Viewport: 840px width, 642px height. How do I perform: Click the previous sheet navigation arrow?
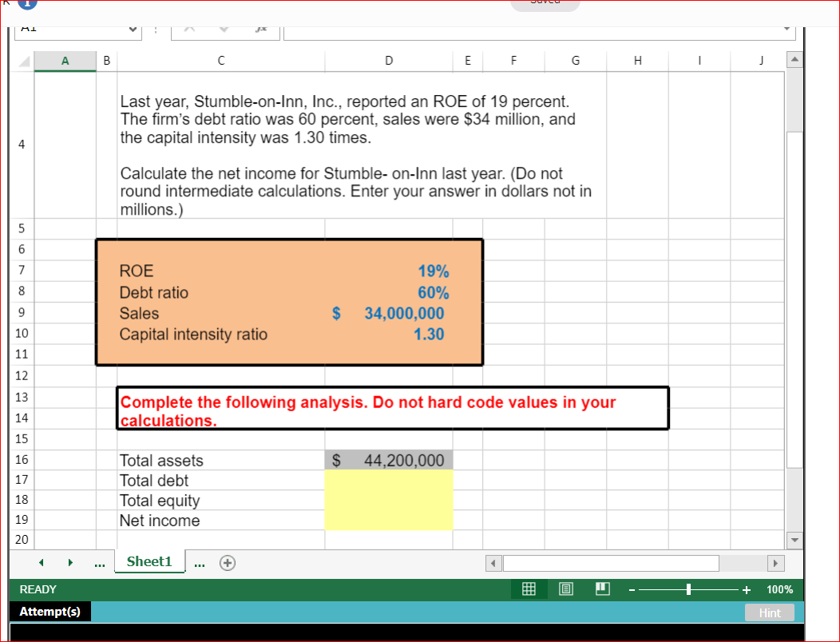[41, 562]
